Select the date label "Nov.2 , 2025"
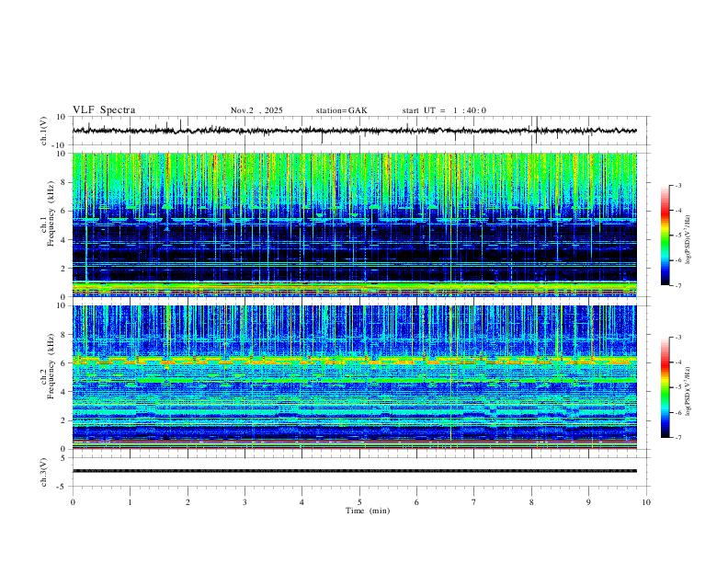Viewport: 728px width, 563px height. coord(256,110)
